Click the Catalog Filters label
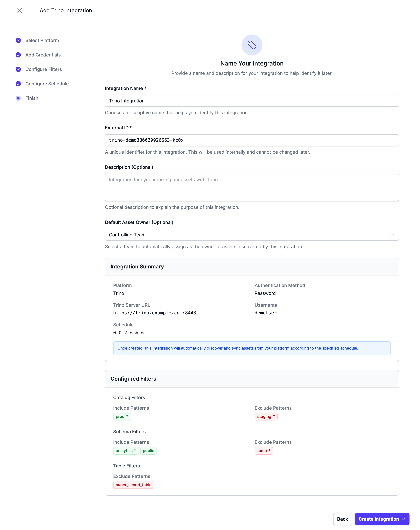This screenshot has width=420, height=530. click(129, 397)
